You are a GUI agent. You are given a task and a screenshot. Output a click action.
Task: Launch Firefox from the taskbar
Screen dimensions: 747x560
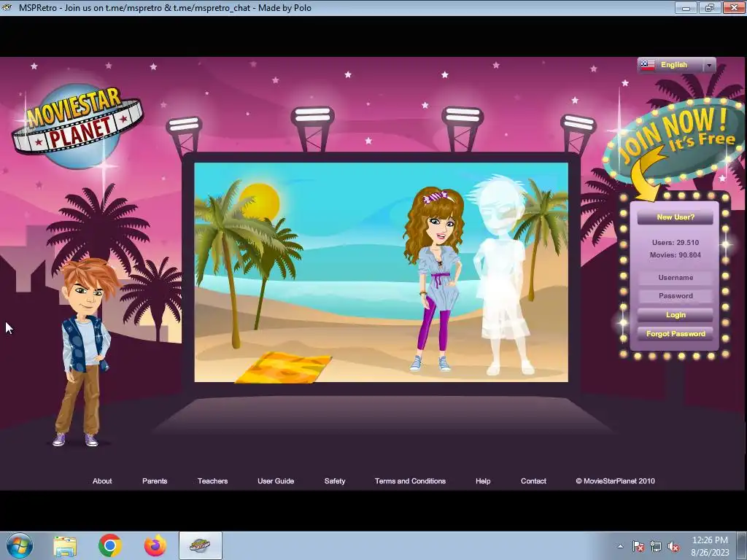coord(155,545)
